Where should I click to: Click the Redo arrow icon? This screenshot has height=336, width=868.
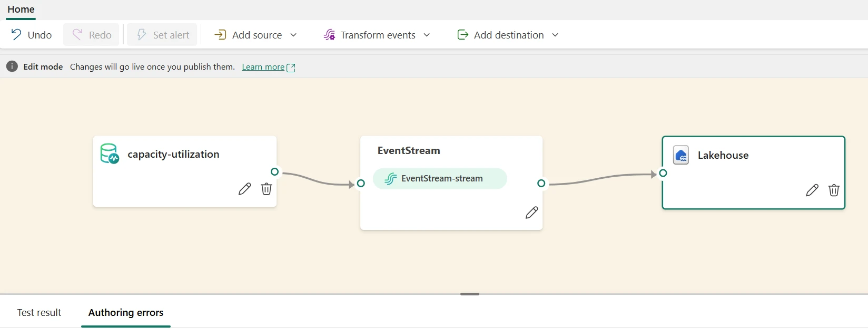coord(77,34)
